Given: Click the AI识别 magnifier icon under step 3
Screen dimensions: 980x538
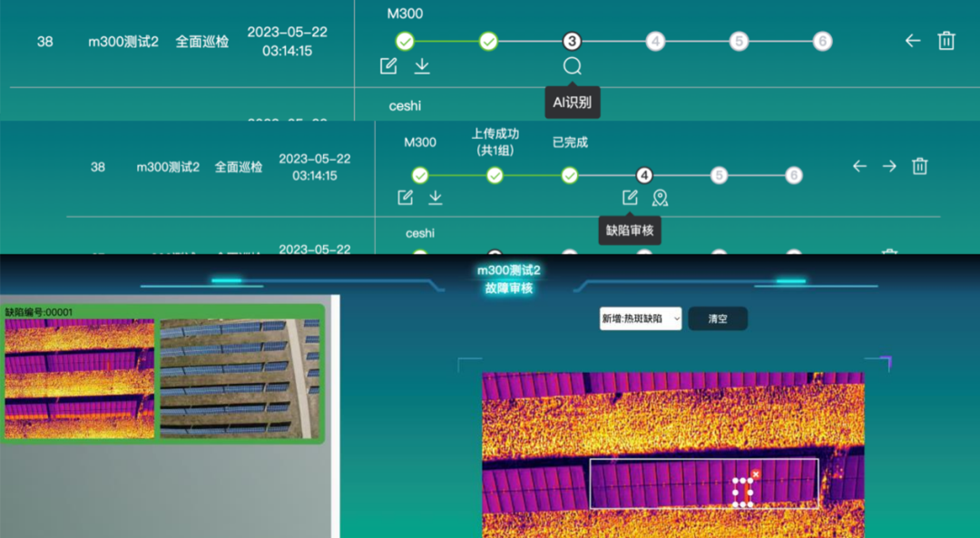Looking at the screenshot, I should click(x=572, y=66).
